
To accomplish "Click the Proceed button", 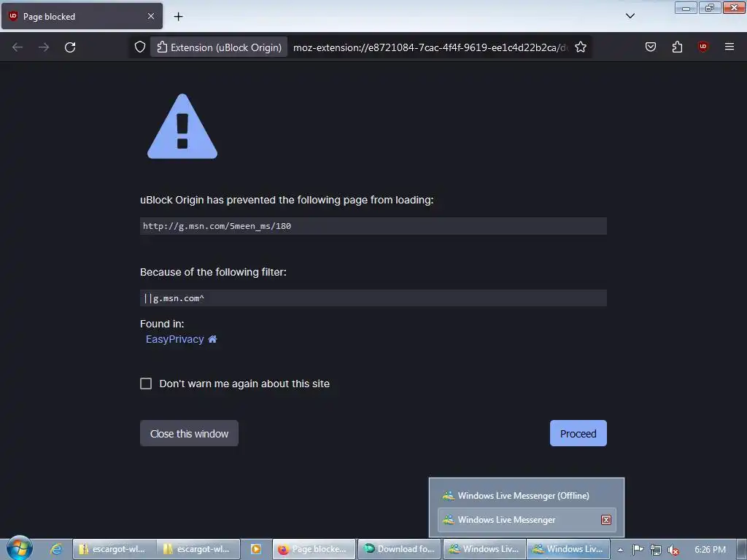I will pyautogui.click(x=578, y=433).
